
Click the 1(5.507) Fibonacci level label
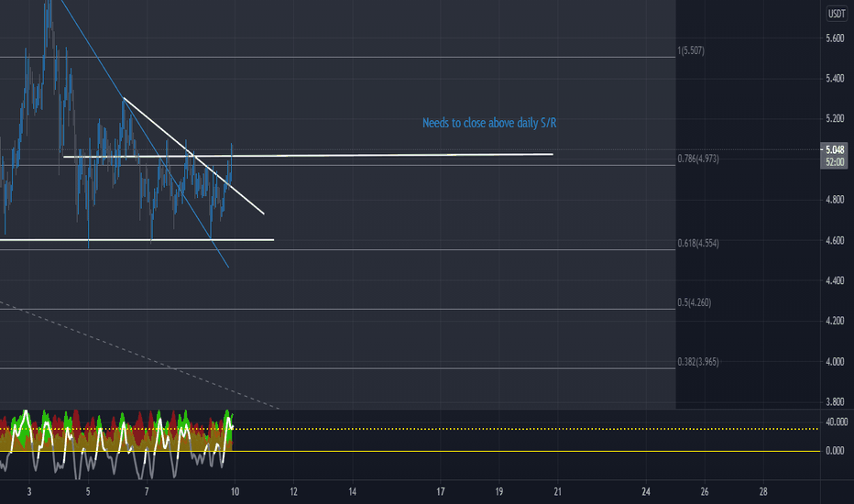[691, 50]
